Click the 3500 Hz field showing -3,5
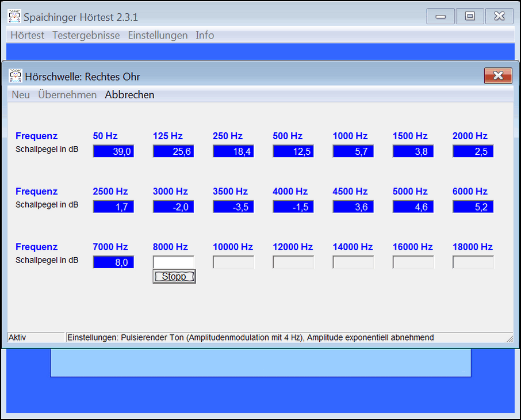This screenshot has height=420, width=521. (233, 207)
